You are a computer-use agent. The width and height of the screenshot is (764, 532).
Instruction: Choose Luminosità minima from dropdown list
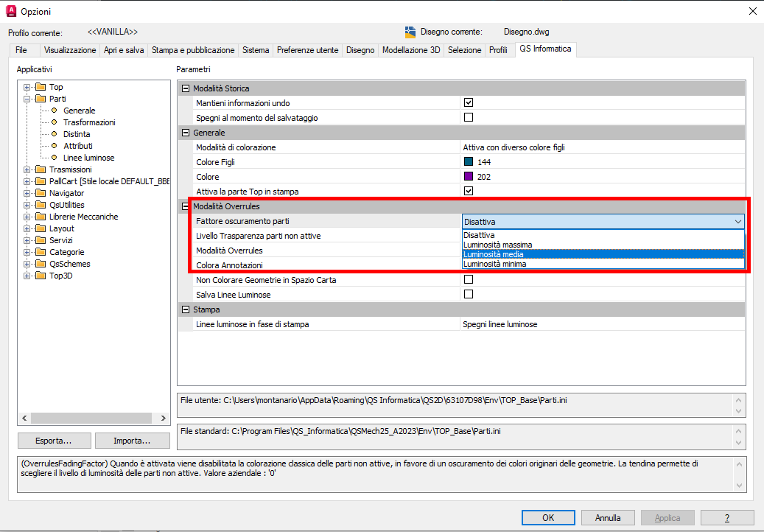coord(494,264)
